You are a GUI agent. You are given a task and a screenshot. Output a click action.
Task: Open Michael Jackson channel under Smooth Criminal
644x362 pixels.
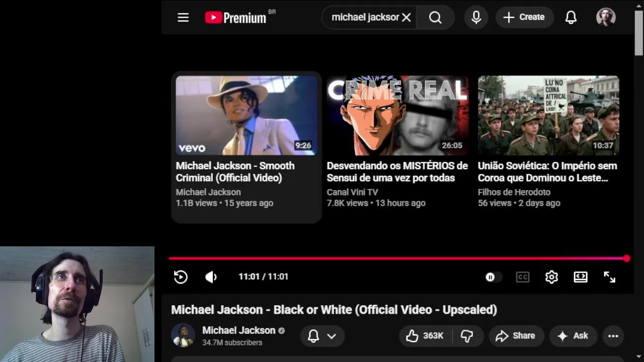click(x=208, y=192)
